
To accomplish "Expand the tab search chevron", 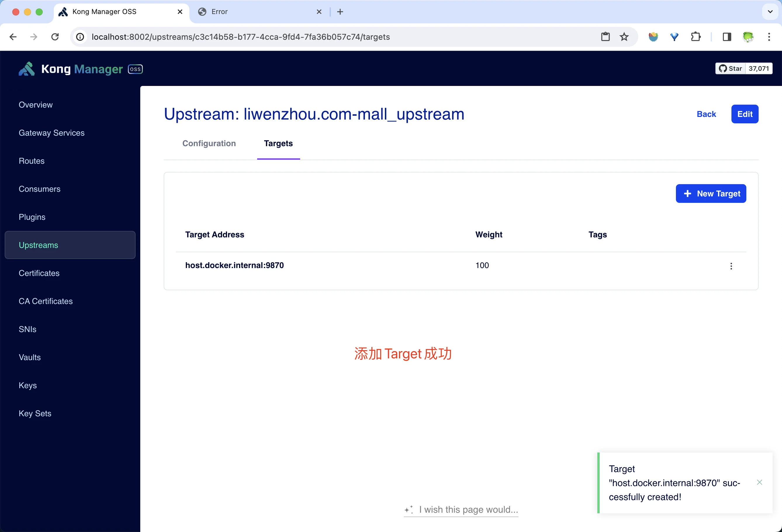I will coord(770,12).
